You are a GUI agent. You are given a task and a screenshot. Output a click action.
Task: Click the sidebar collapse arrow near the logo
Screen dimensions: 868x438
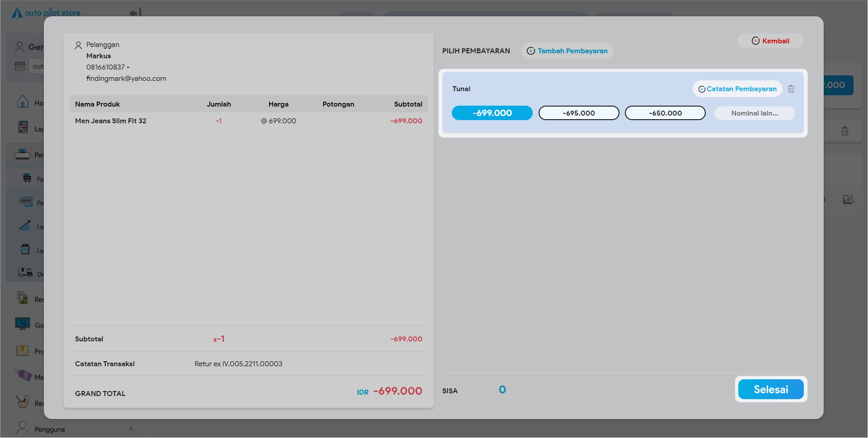click(x=135, y=13)
